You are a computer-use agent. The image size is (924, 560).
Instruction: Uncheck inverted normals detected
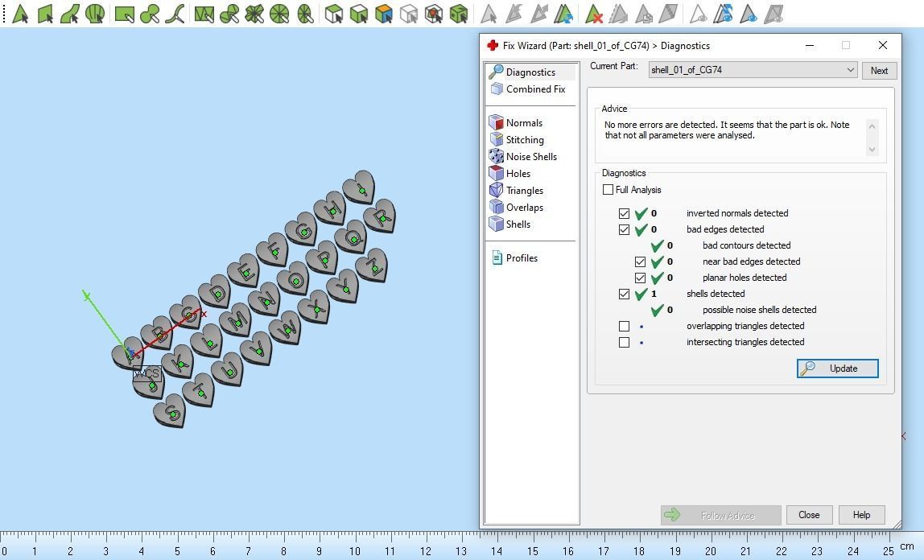click(x=624, y=213)
